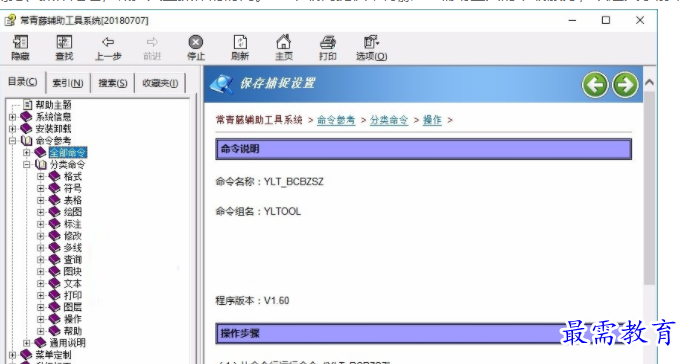Select the 图层 tree item
Screen dimensions: 684x364
[72, 307]
